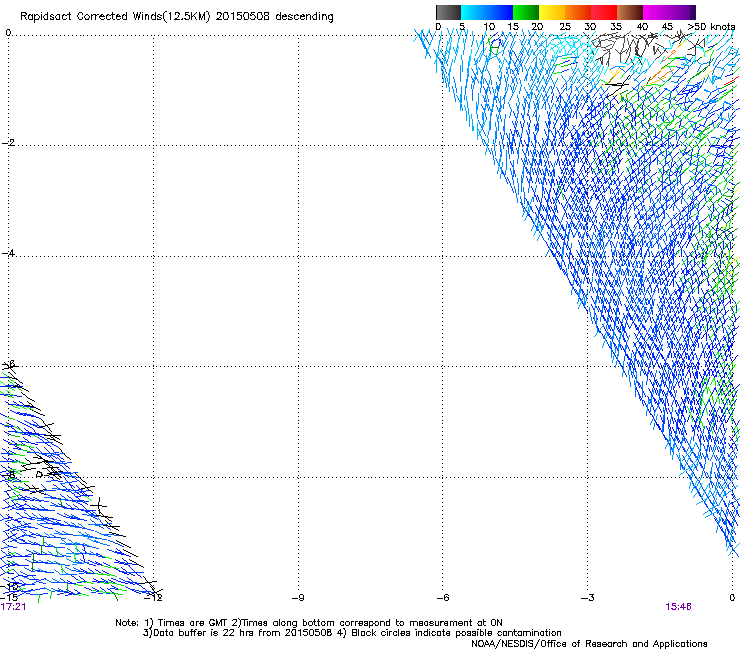Click the -6 longitude axis label
Viewport: 740px width, 650px height.
pyautogui.click(x=443, y=598)
